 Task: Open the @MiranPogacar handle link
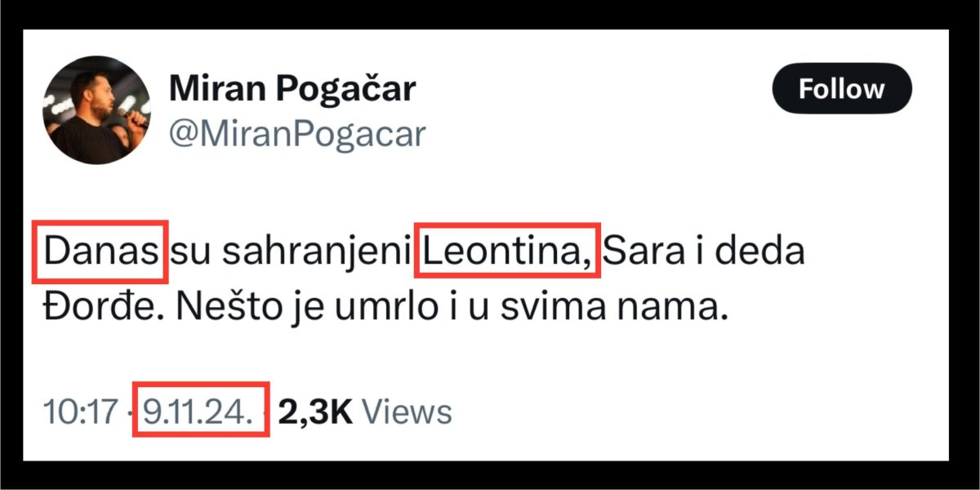pos(297,134)
